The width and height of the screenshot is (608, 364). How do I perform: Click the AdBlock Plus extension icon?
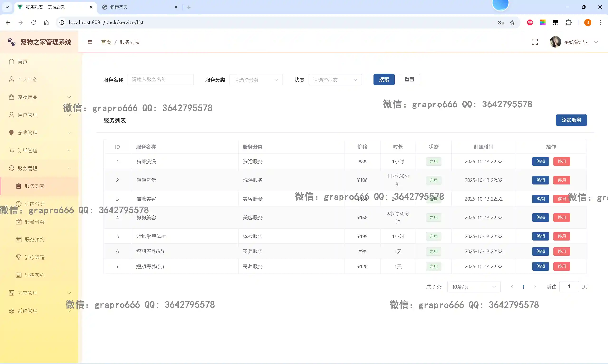point(530,23)
